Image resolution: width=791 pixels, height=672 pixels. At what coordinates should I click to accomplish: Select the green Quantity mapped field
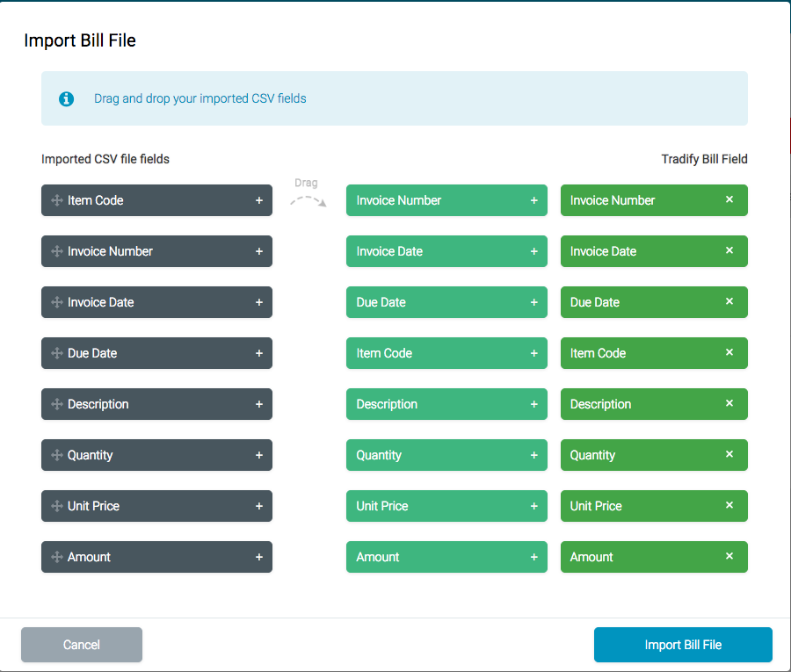point(446,455)
